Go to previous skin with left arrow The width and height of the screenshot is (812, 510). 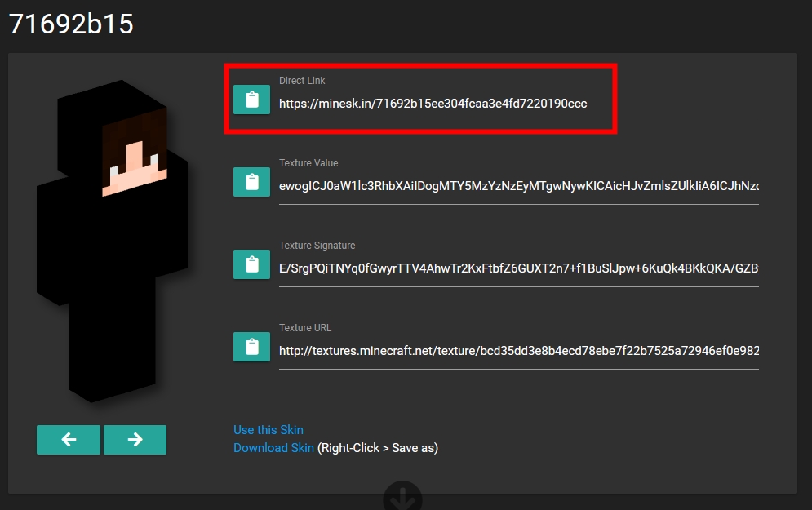(x=69, y=440)
